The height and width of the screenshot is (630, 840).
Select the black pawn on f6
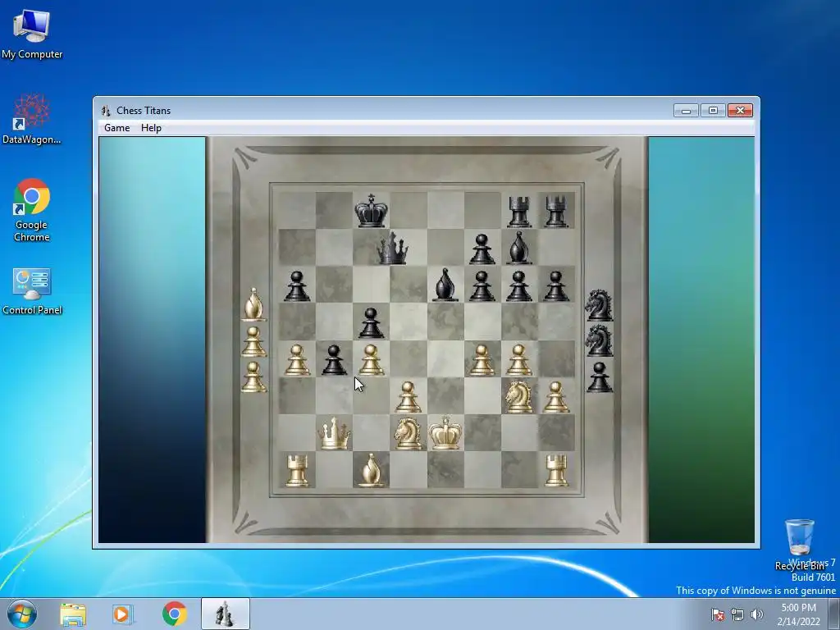[482, 286]
